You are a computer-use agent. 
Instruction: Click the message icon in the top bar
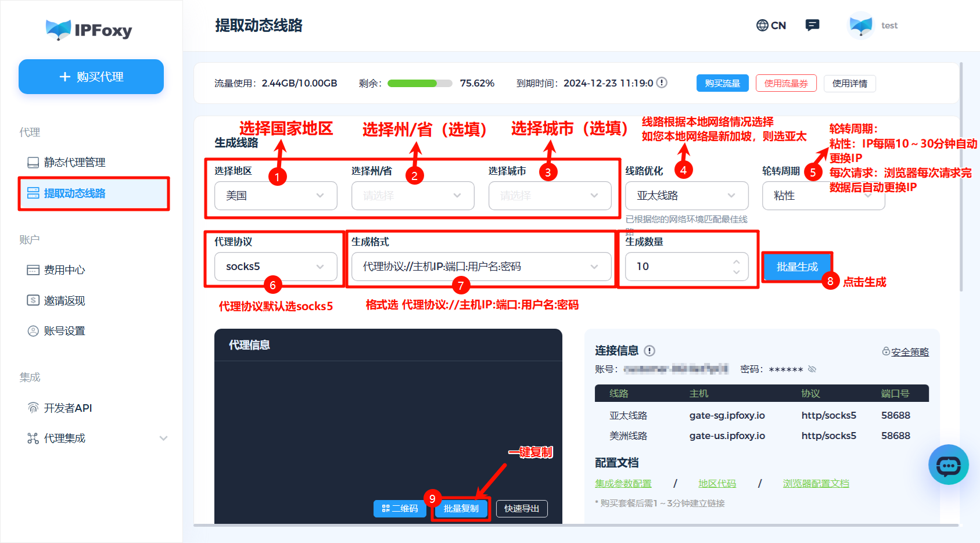pos(812,24)
